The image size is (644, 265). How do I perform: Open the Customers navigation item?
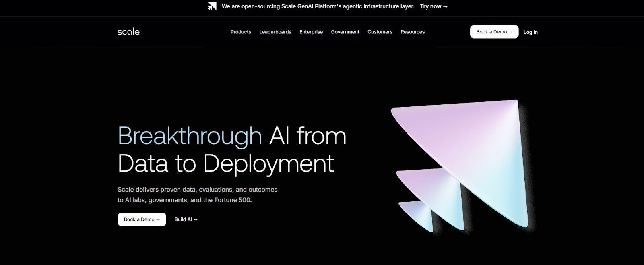pos(380,32)
